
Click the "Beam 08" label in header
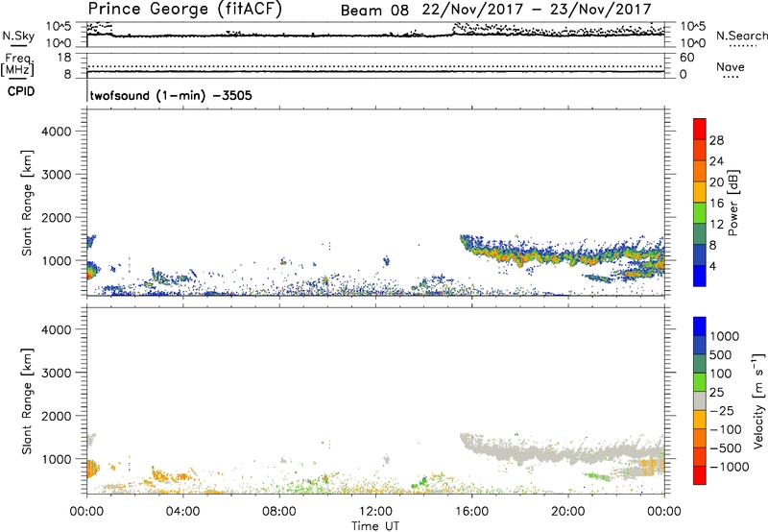click(374, 11)
